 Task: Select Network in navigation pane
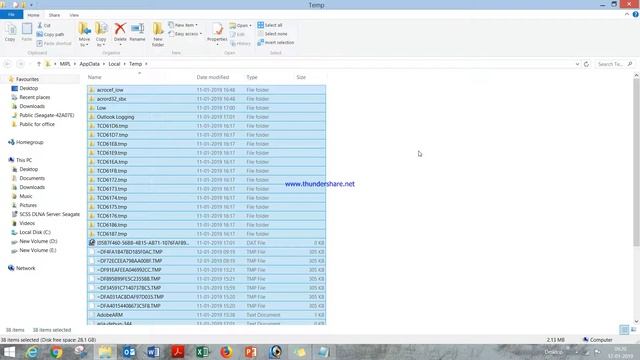click(x=25, y=268)
